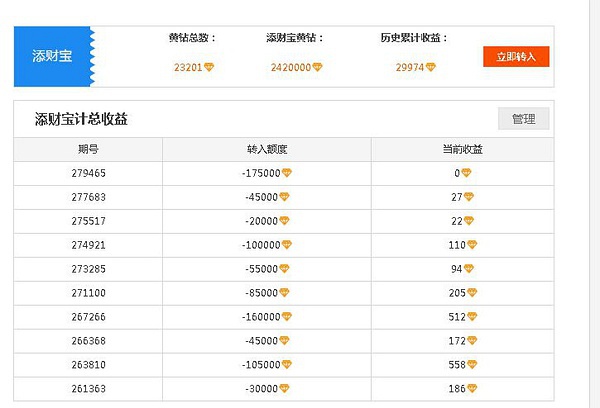This screenshot has width=600, height=408.
Task: Click the -100000 transfer amount
Action: tap(261, 245)
